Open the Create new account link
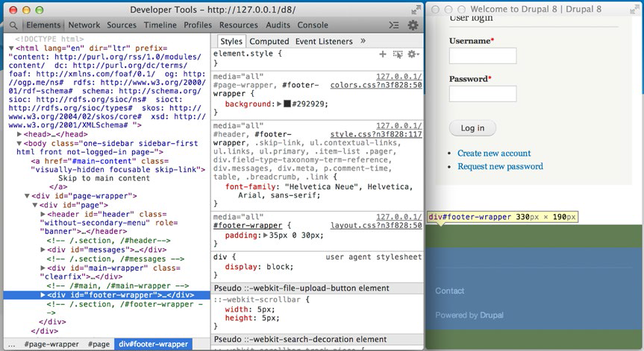644x351 pixels. [494, 153]
